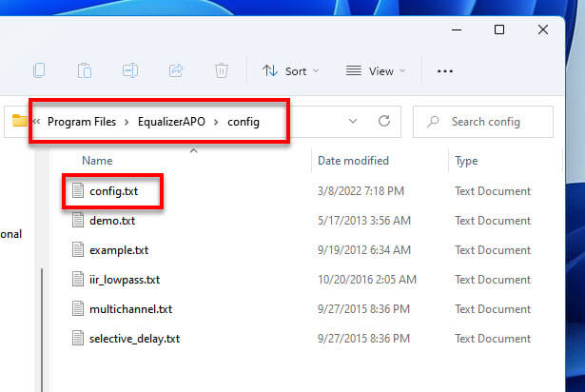
Task: Click the Copy icon in toolbar
Action: 39,70
